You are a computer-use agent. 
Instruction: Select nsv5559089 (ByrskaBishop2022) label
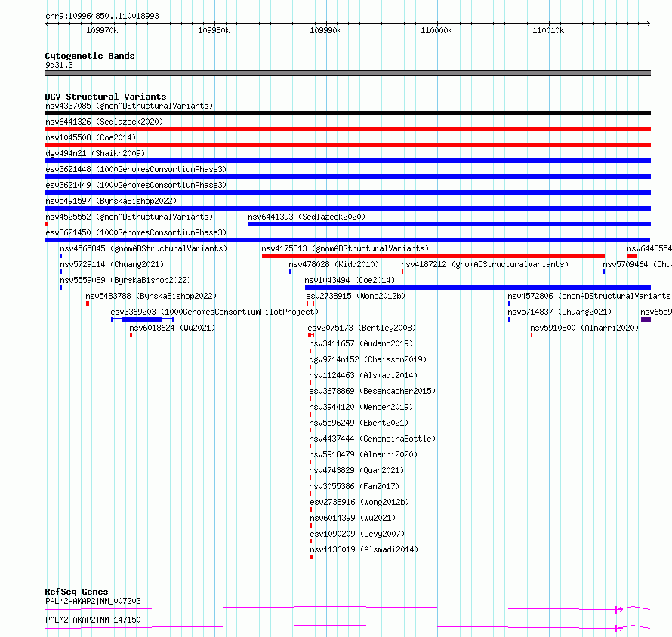point(125,280)
